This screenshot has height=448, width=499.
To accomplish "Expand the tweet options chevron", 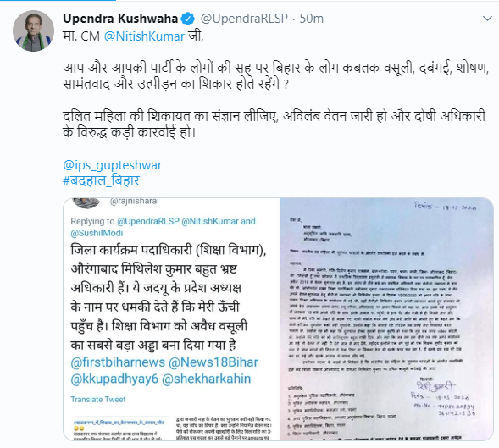I will (487, 19).
